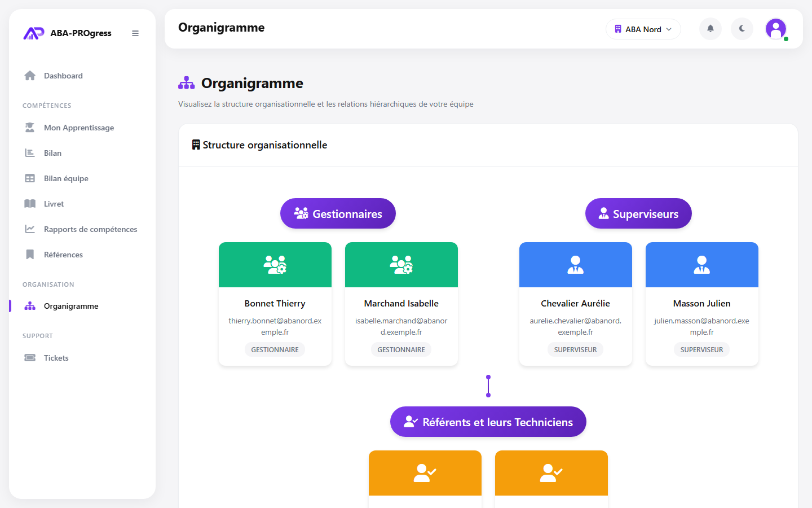Click Référents et leurs Techniciens button
The width and height of the screenshot is (812, 508).
tap(488, 422)
